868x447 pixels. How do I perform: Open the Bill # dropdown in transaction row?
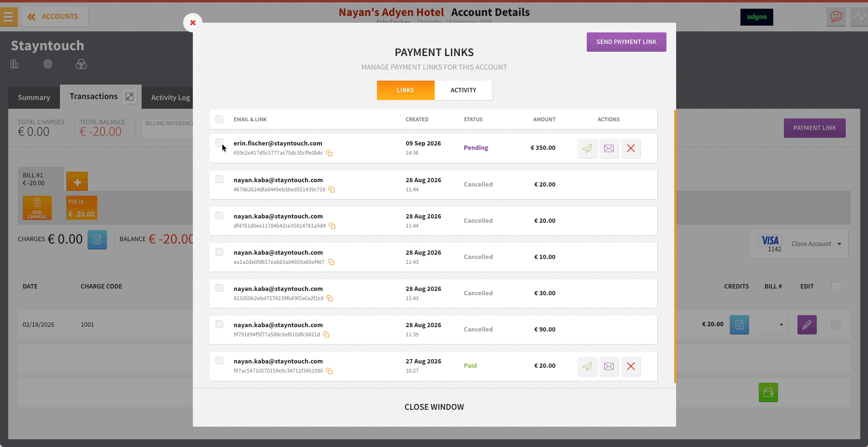[x=774, y=325]
